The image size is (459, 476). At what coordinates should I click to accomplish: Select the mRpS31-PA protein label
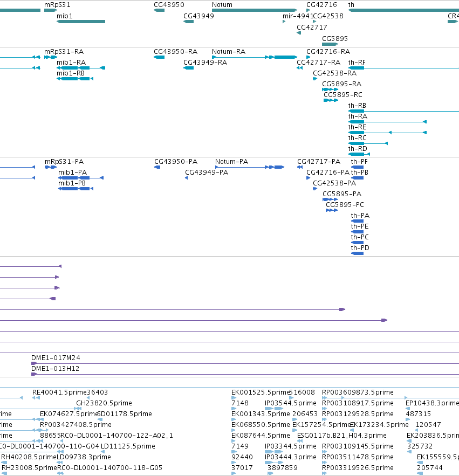click(x=64, y=162)
